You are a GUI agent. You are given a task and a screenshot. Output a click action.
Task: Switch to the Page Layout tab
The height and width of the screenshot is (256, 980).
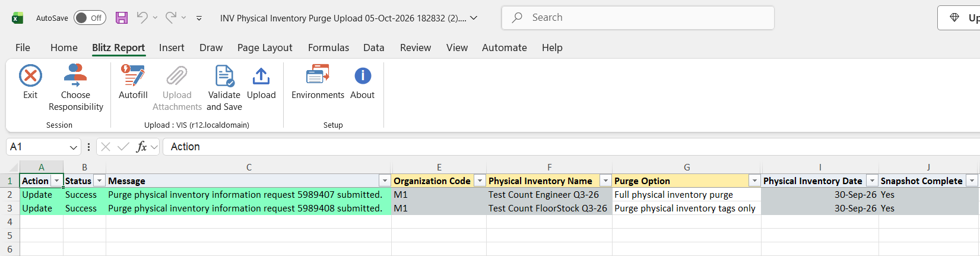265,48
